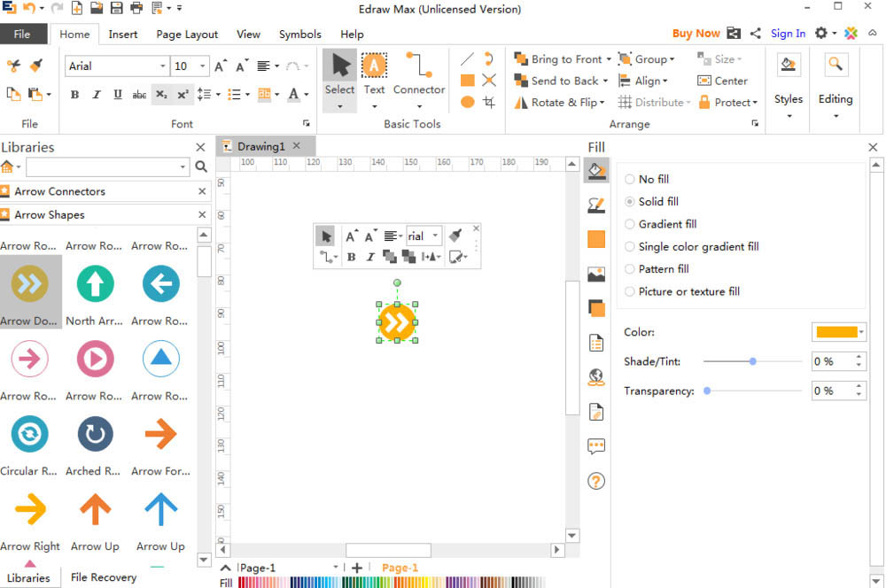Viewport: 886px width, 588px height.
Task: Click the Buy Now link
Action: tap(696, 34)
